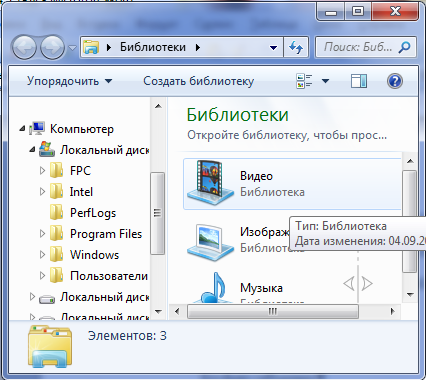Viewport: 426px width, 380px height.
Task: Collapse the Компьютер tree node
Action: (22, 128)
